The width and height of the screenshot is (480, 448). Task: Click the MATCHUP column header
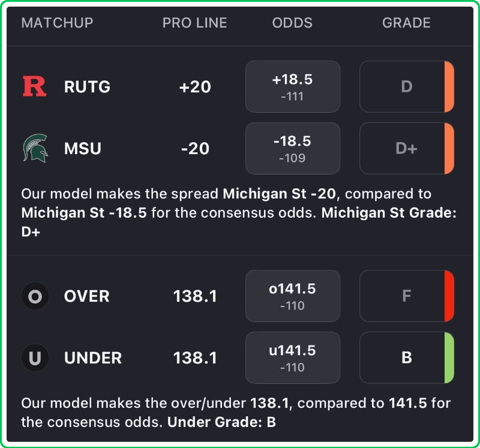57,23
